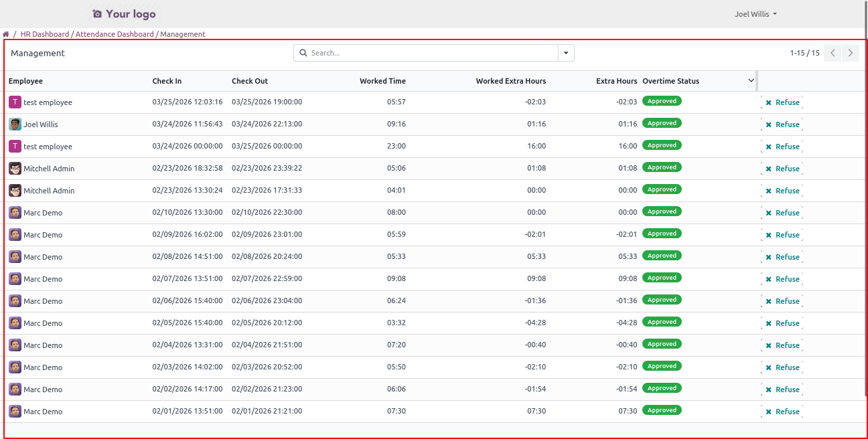Refuse overtime for 02/08/2026 Marc Demo entry
Image resolution: width=868 pixels, height=439 pixels.
click(782, 257)
